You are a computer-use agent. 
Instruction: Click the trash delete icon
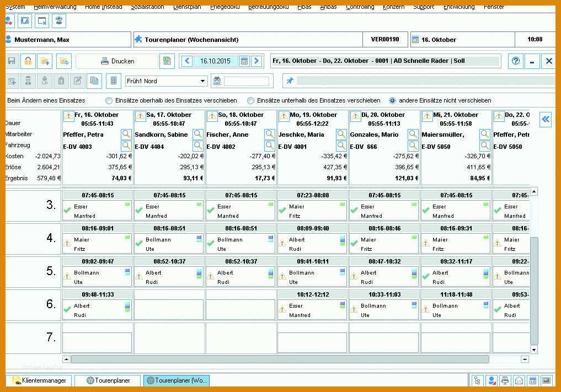click(x=61, y=81)
